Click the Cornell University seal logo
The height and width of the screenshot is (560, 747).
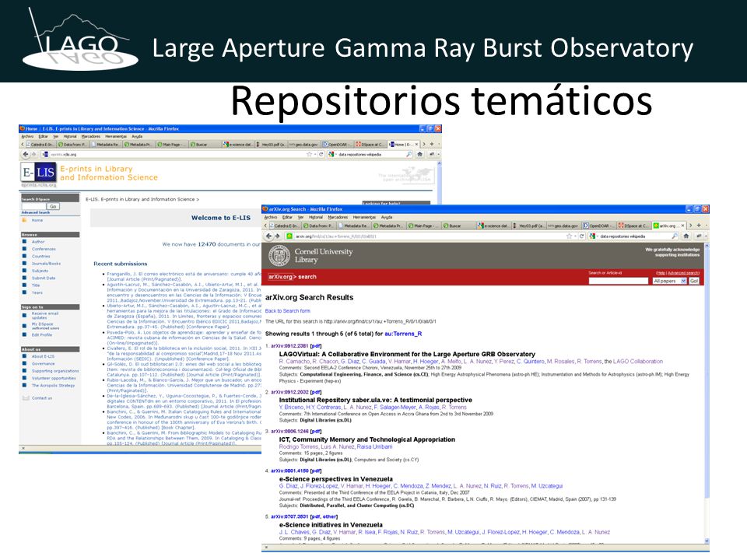click(x=279, y=256)
